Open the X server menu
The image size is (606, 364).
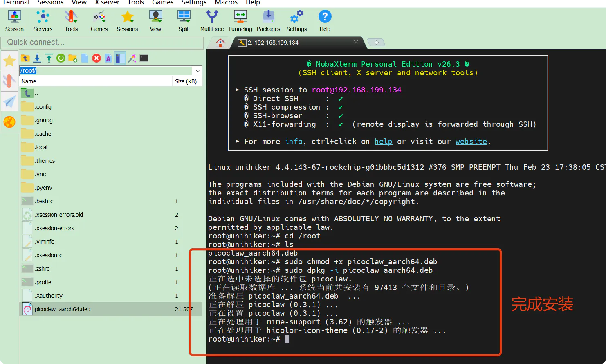[x=107, y=2]
